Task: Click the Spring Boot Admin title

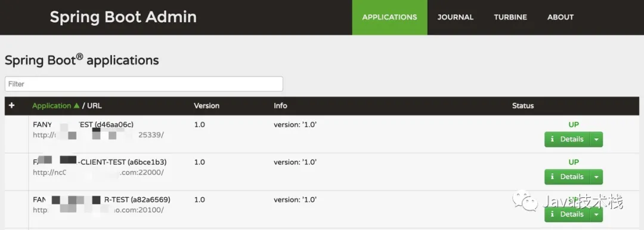Action: pos(123,17)
